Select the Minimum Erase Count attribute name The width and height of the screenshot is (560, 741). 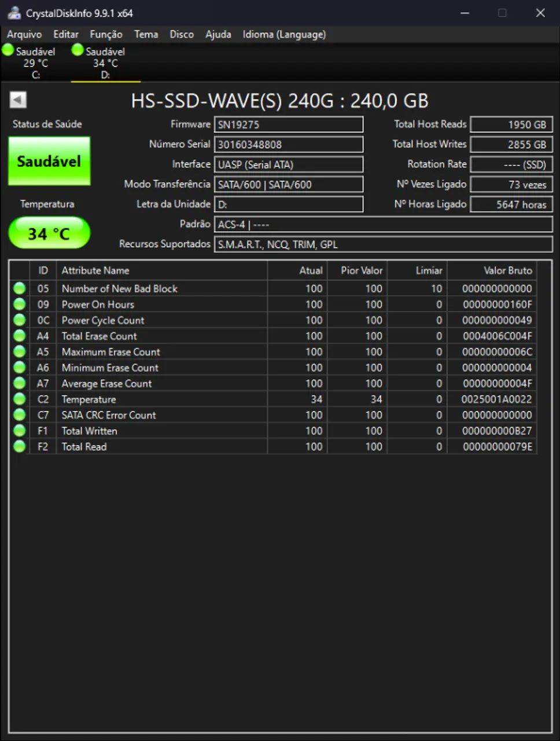click(110, 368)
